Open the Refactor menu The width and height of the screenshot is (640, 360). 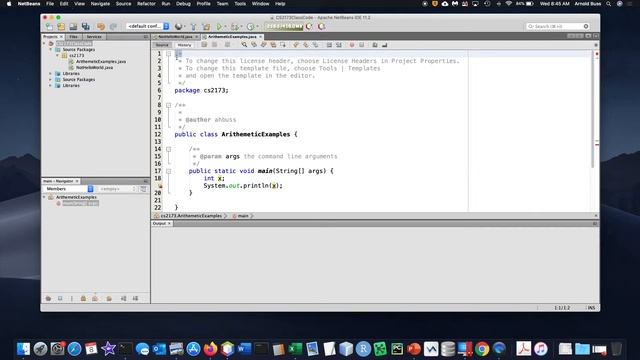pos(146,4)
